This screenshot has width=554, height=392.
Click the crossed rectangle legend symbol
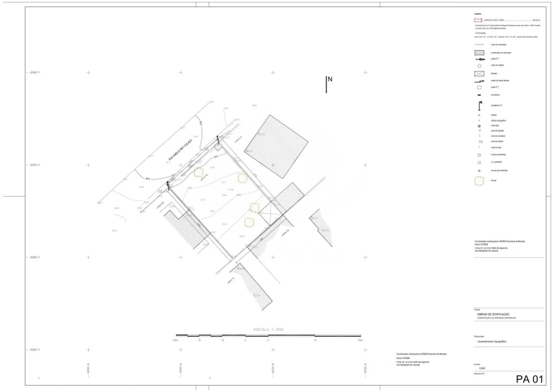479,73
